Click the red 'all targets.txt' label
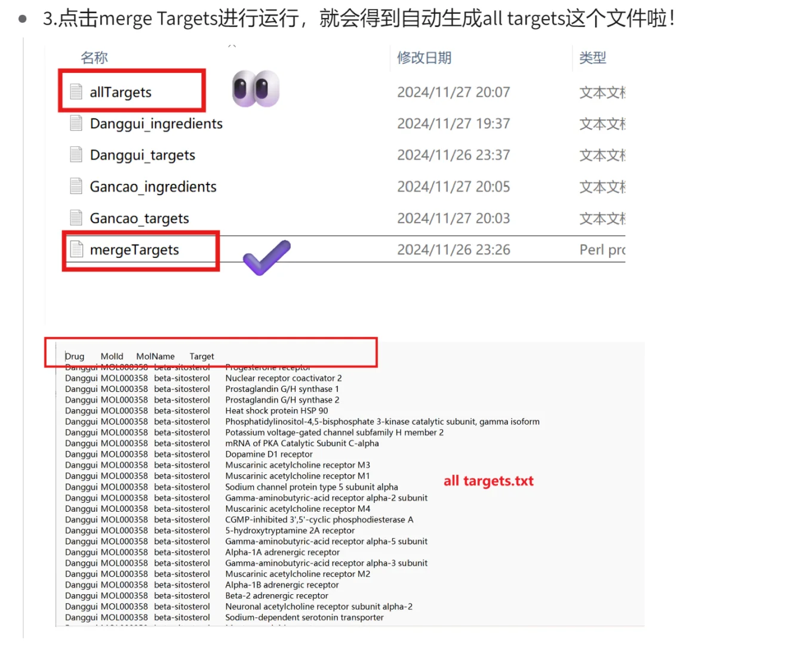The height and width of the screenshot is (645, 812). click(488, 481)
